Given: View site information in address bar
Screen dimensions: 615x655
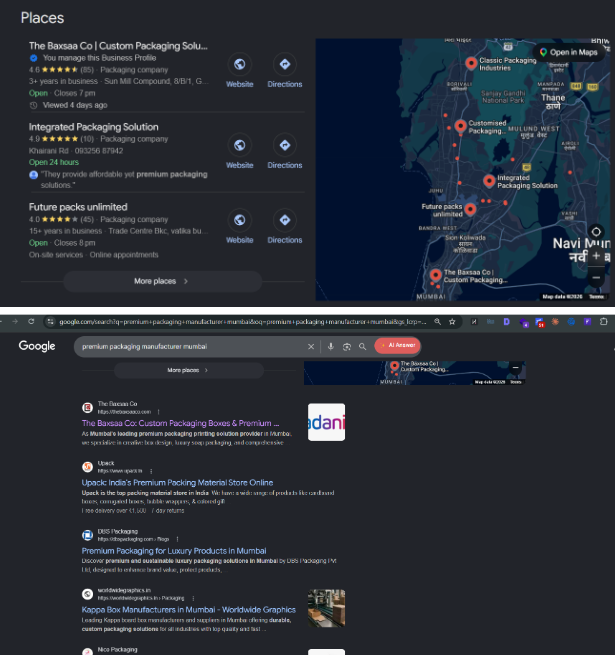Looking at the screenshot, I should click(51, 322).
